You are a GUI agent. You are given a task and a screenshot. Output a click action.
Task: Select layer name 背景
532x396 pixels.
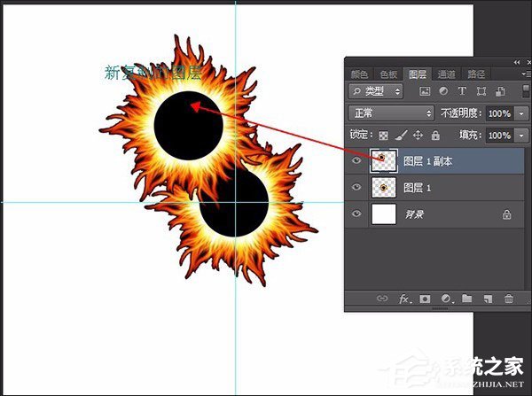pyautogui.click(x=414, y=214)
